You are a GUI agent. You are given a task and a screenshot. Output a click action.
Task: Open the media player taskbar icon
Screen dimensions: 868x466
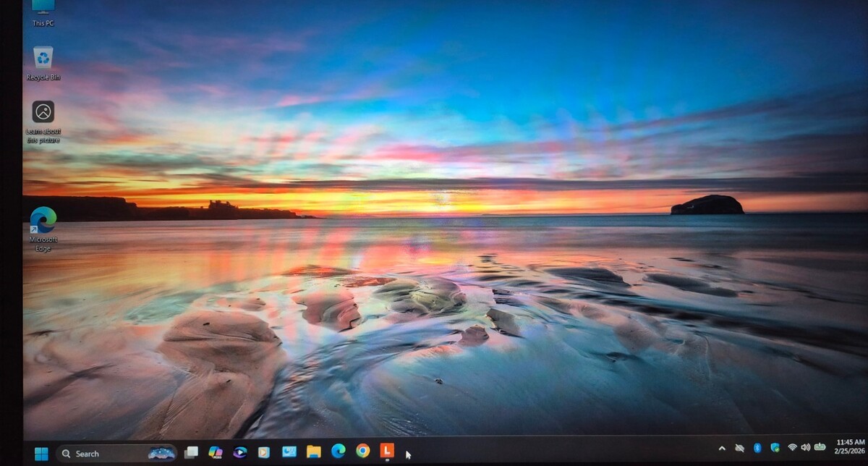tap(264, 452)
